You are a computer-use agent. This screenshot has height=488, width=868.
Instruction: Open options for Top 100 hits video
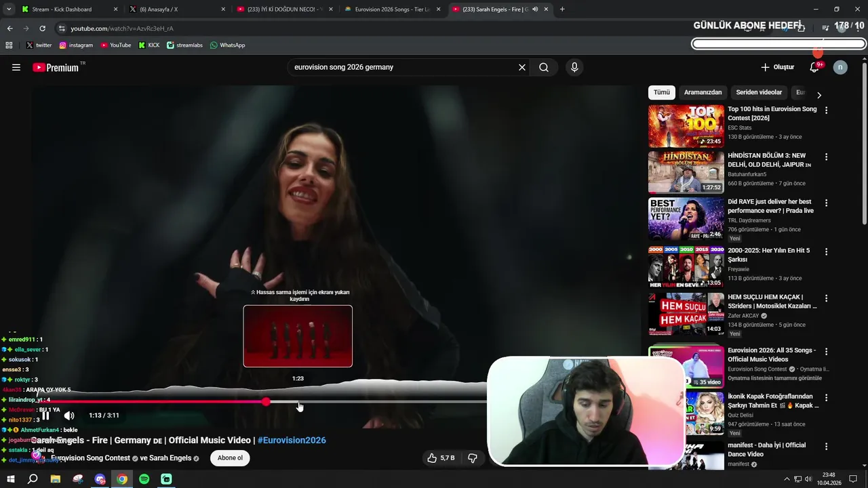(826, 110)
